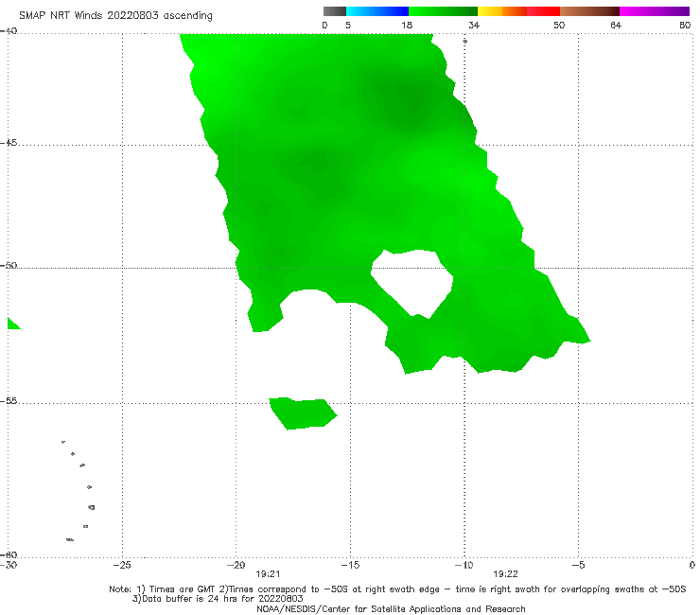Click the longitude label '-25'
The width and height of the screenshot is (700, 615).
(x=122, y=565)
